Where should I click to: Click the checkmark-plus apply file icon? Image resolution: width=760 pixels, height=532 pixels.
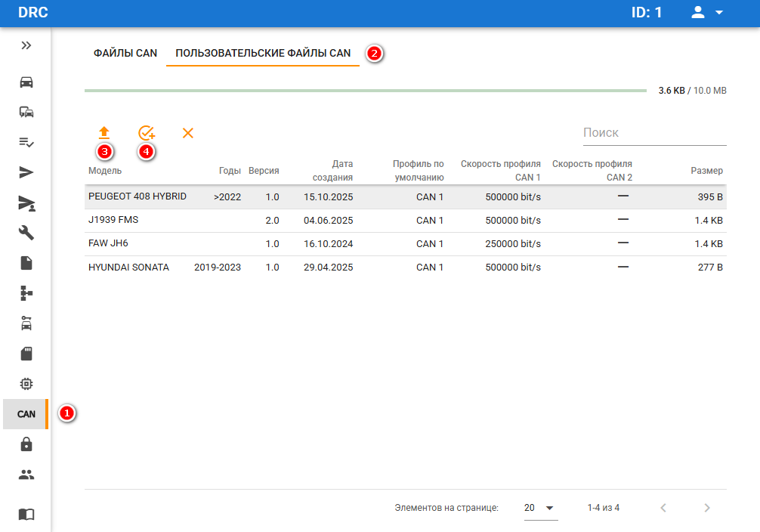(147, 133)
